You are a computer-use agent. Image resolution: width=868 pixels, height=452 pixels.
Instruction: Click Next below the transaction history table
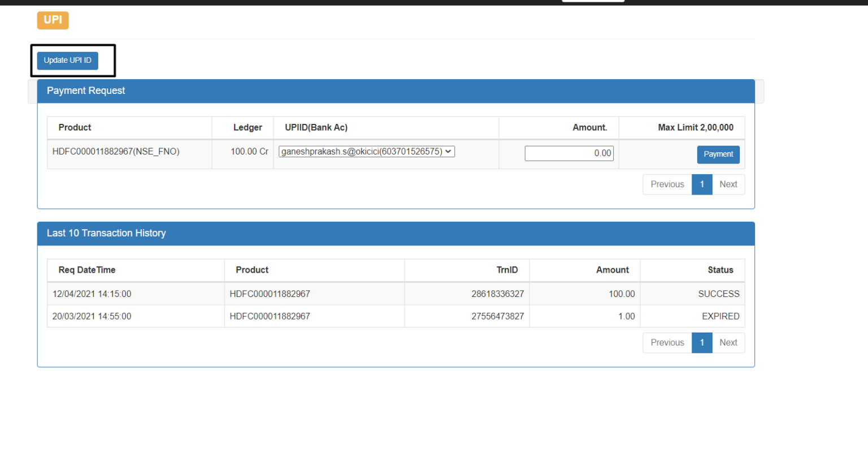coord(728,342)
